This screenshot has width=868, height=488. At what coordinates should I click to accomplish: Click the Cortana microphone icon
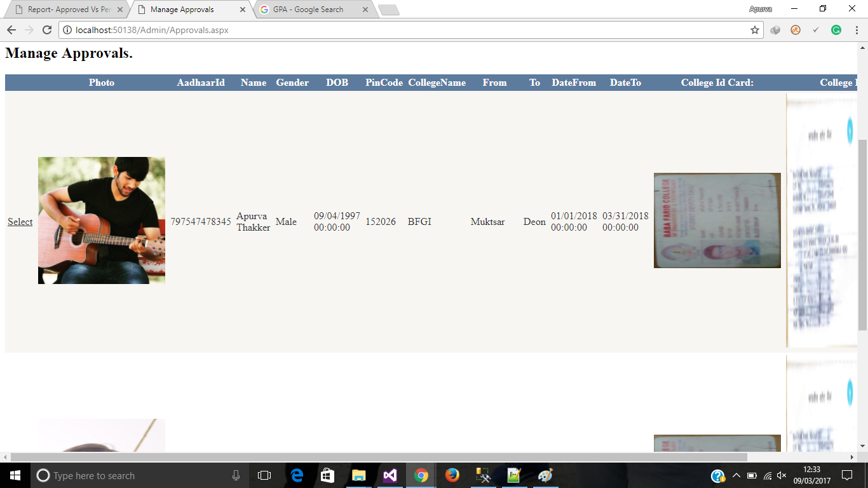click(236, 475)
